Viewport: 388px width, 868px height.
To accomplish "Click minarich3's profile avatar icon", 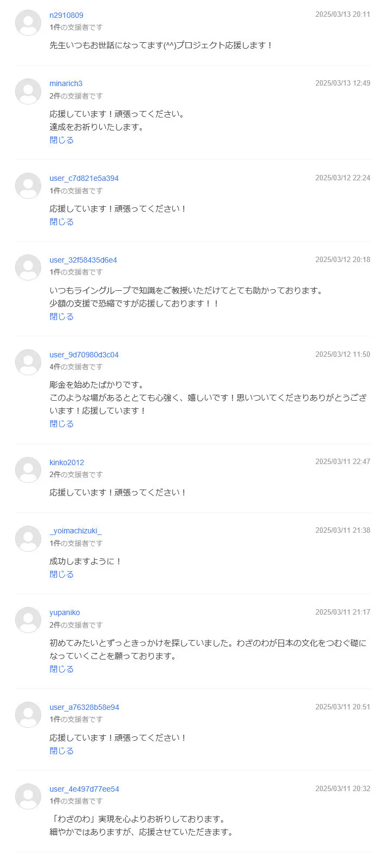I will [28, 92].
